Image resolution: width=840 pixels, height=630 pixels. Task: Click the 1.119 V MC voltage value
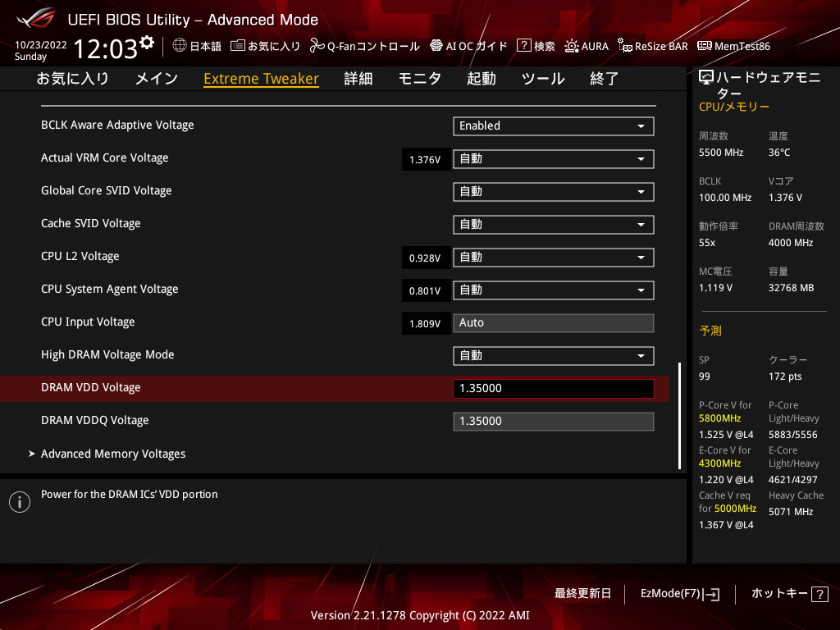click(x=715, y=288)
